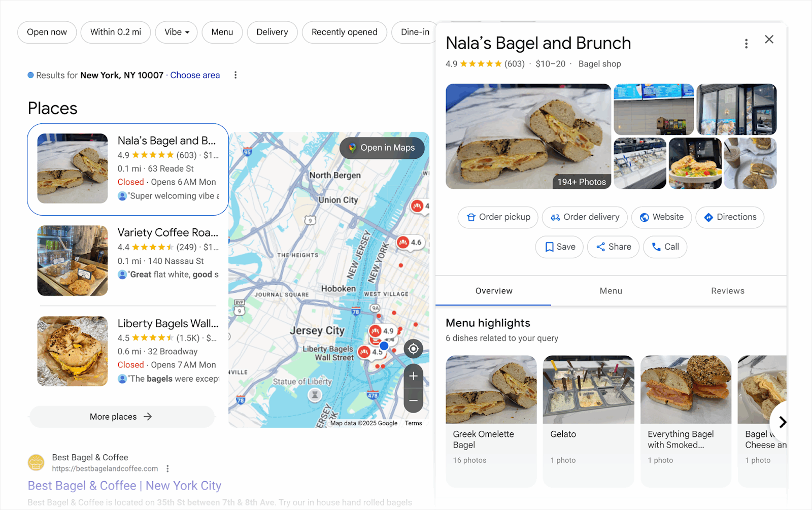Switch to the Reviews tab
812x510 pixels.
tap(728, 291)
